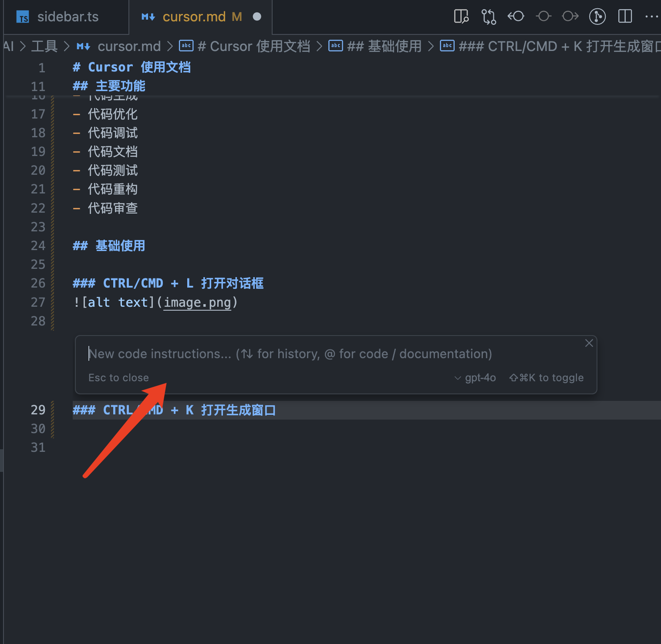The image size is (661, 644).
Task: Click the unsaved dot on the cursor.md tab
Action: click(x=257, y=17)
